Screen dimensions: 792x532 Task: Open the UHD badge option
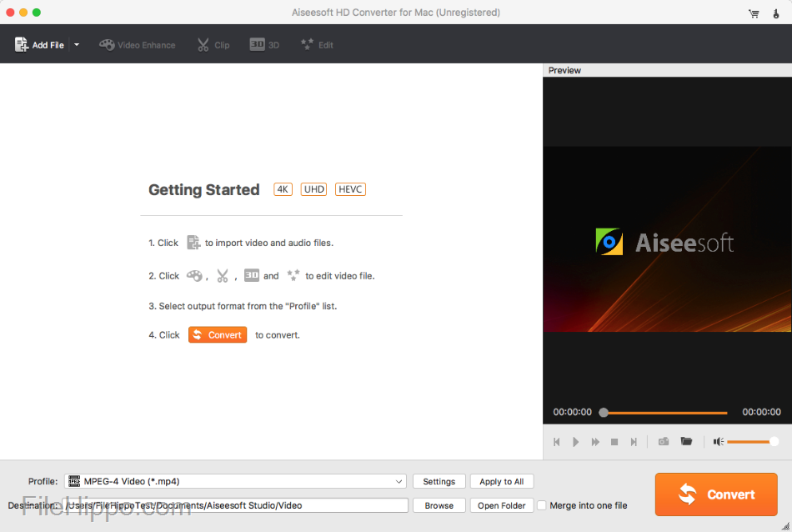point(313,188)
